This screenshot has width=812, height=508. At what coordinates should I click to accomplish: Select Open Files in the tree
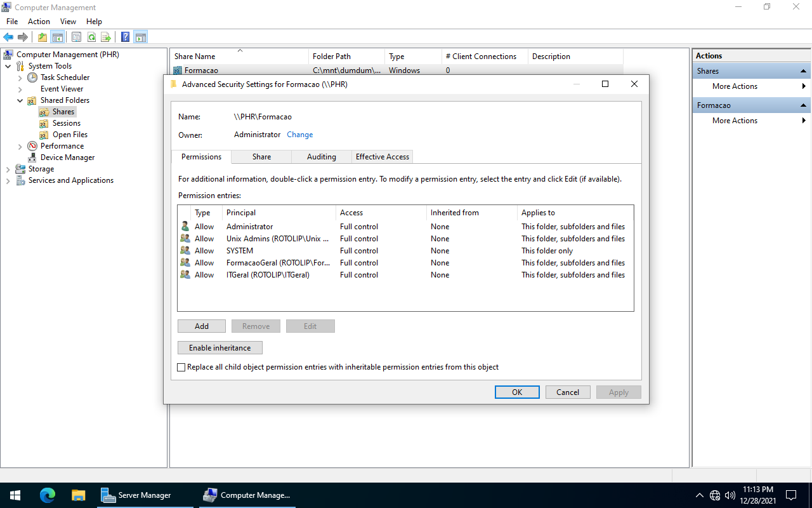click(70, 135)
